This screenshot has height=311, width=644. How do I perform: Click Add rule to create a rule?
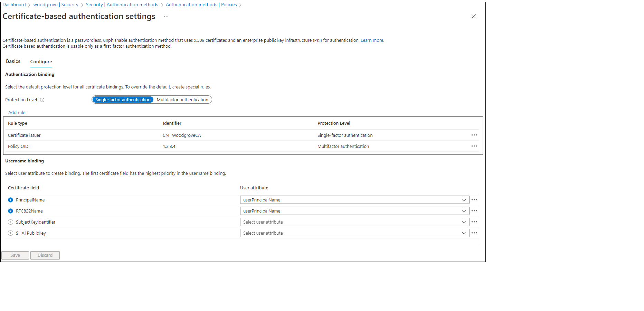click(17, 112)
